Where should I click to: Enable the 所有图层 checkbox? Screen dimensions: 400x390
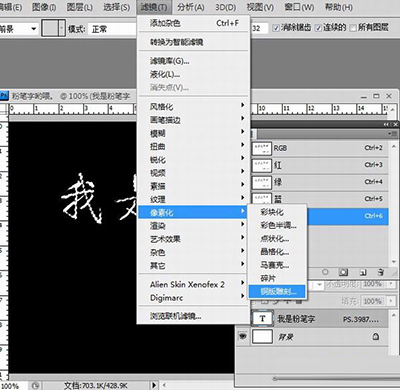(x=353, y=28)
